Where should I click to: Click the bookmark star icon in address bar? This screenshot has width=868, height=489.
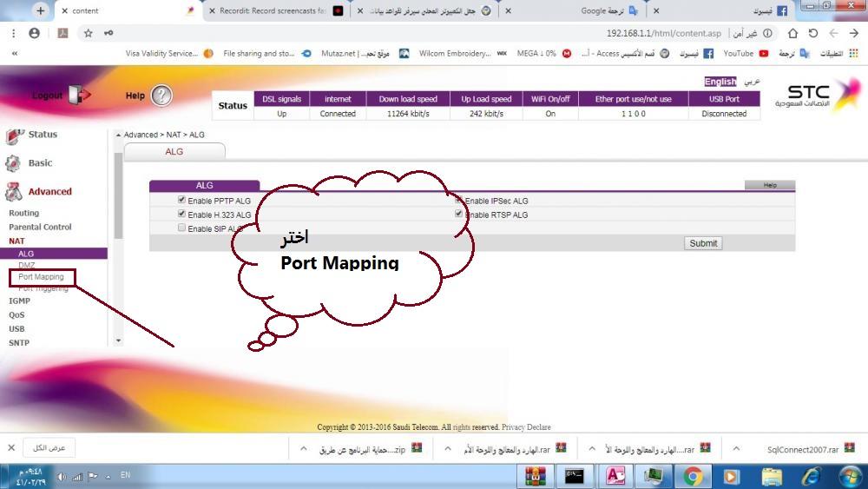tap(88, 33)
